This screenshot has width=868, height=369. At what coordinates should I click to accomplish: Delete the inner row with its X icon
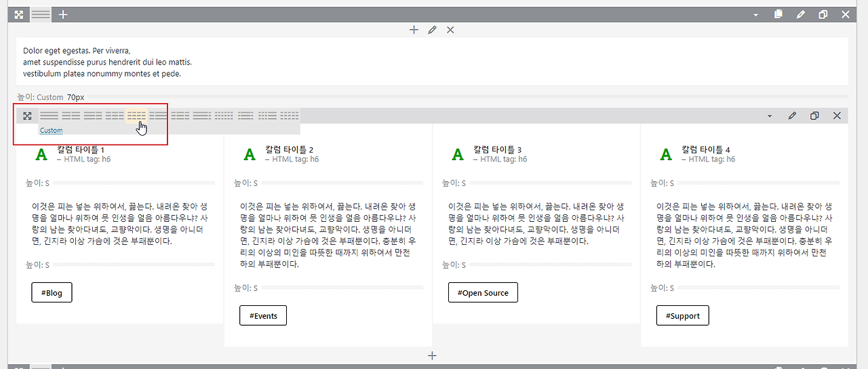[x=837, y=116]
